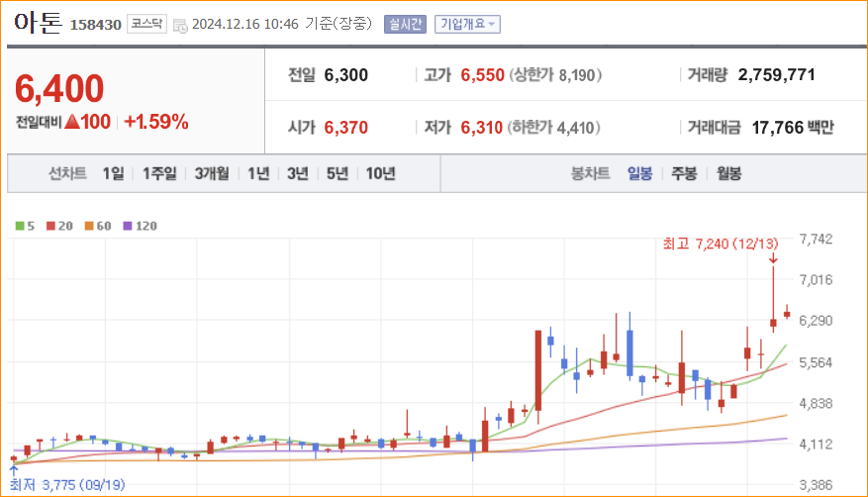Click the change rate +1.59%
Image resolution: width=868 pixels, height=497 pixels.
156,122
